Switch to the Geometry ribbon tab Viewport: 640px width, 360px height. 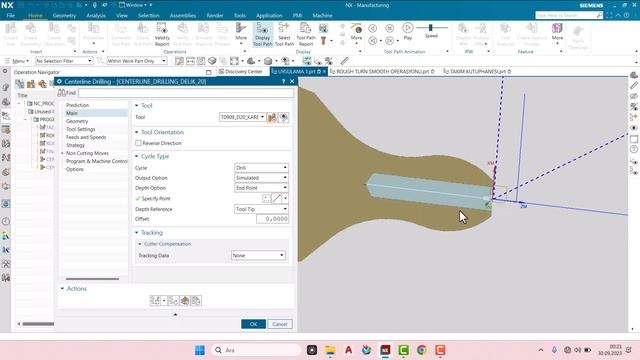[x=64, y=16]
